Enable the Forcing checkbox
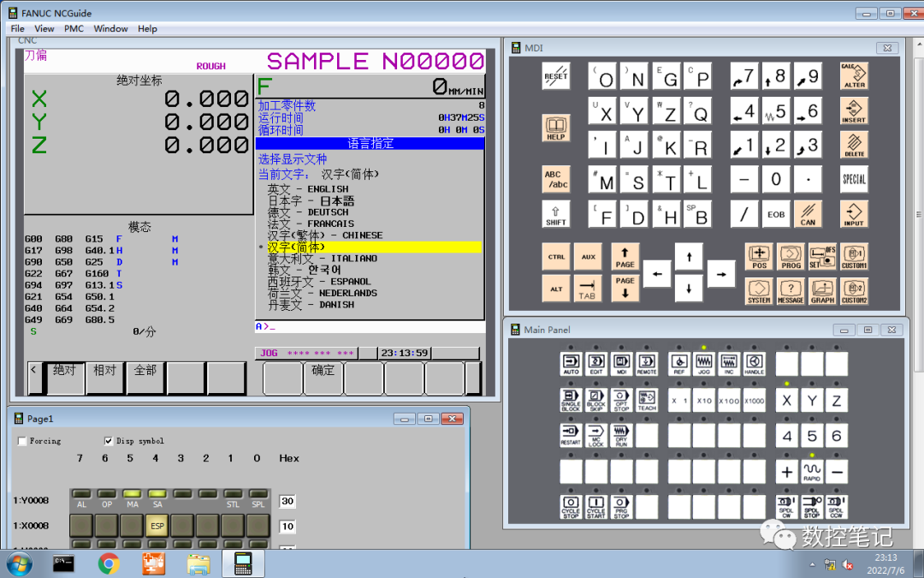924x578 pixels. 22,441
